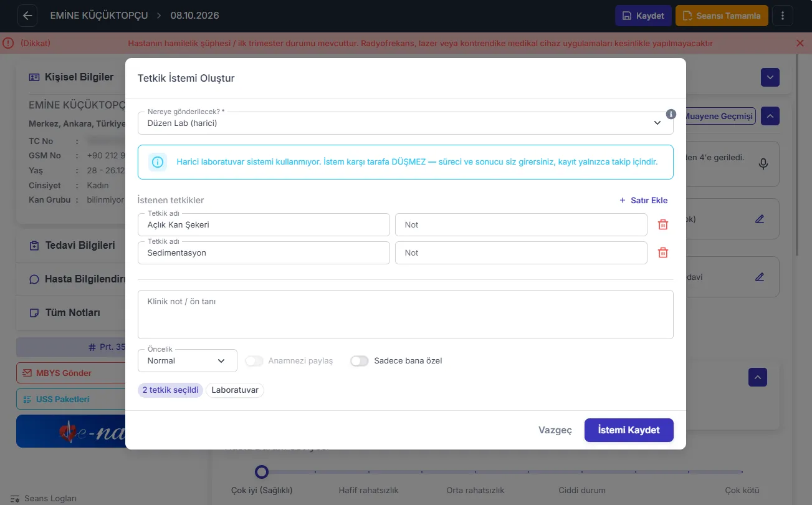Add a row with Satır Ekle
The height and width of the screenshot is (505, 812).
click(x=643, y=200)
